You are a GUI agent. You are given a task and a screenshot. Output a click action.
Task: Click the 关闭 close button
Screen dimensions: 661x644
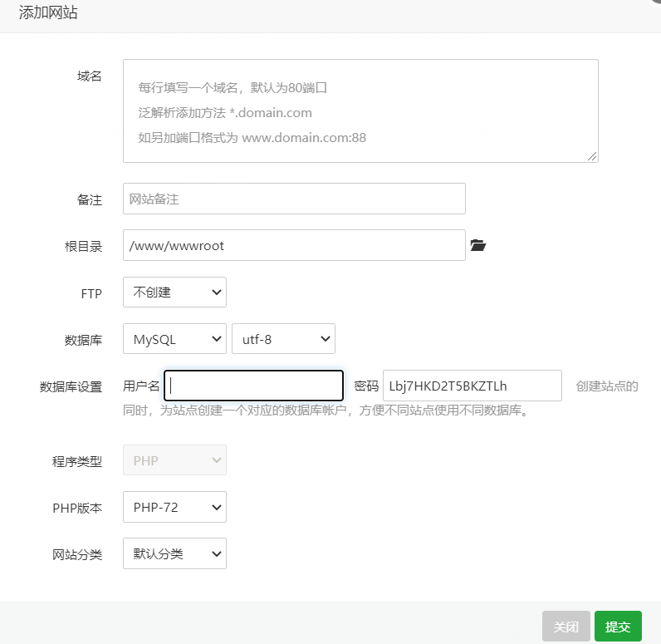(566, 627)
